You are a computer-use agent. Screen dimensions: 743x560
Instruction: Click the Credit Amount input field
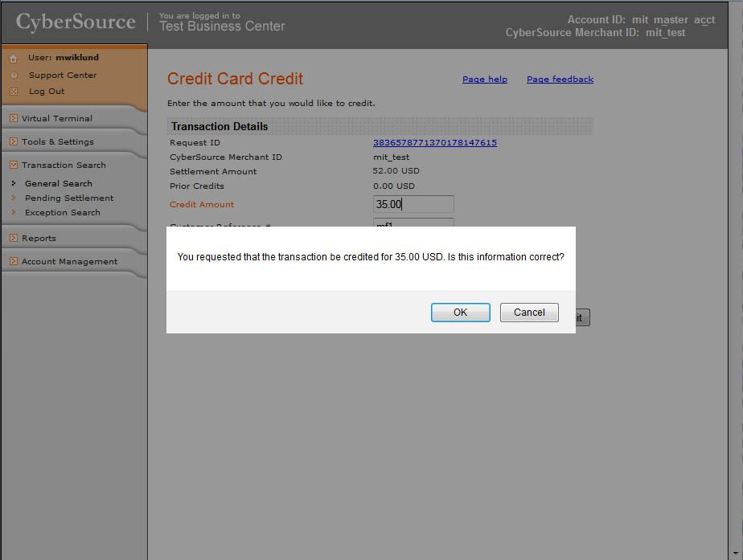coord(413,204)
